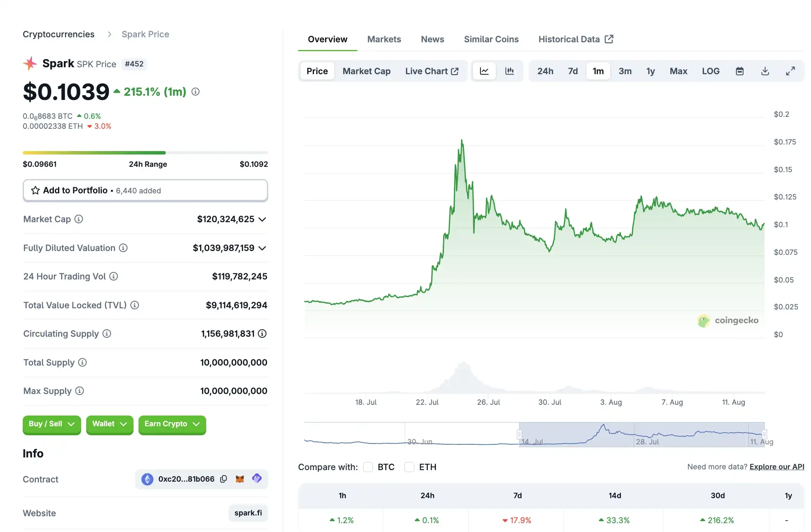Toggle LOG scale on the chart

click(x=711, y=71)
